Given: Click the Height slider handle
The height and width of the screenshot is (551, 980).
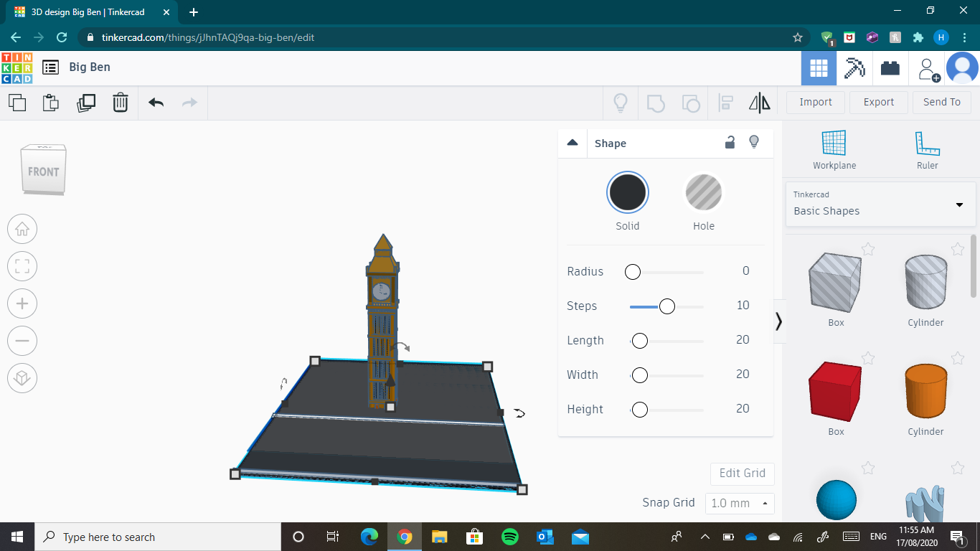Looking at the screenshot, I should tap(639, 410).
